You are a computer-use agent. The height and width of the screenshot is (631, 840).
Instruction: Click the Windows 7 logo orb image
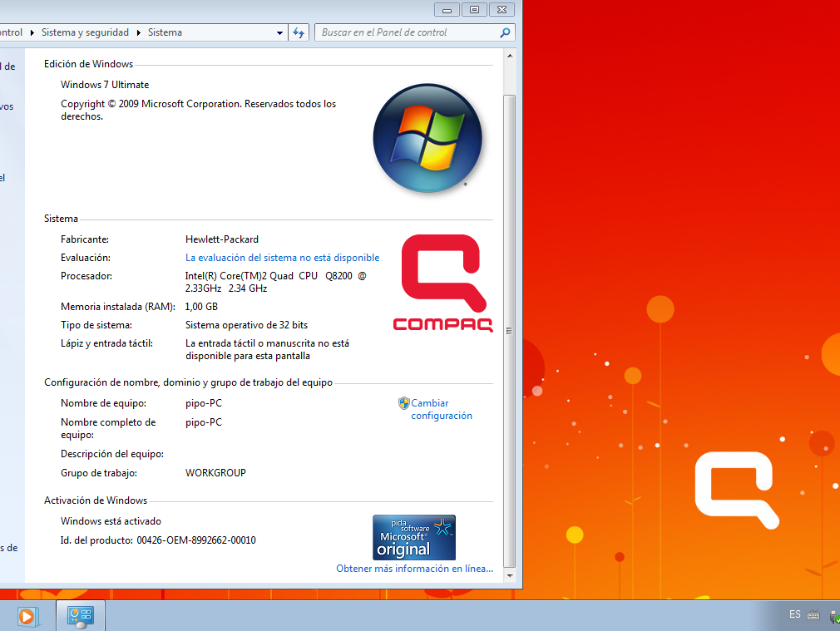427,138
